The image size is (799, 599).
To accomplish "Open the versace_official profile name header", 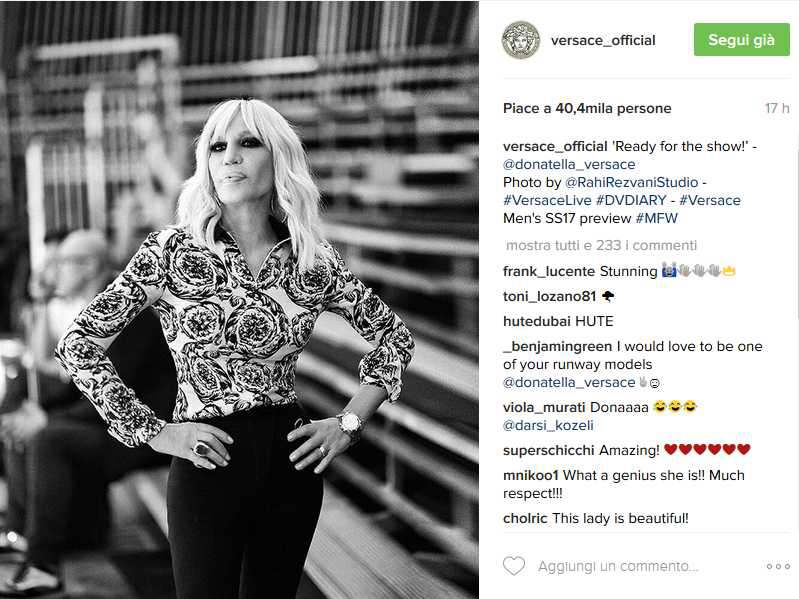I will click(x=603, y=40).
